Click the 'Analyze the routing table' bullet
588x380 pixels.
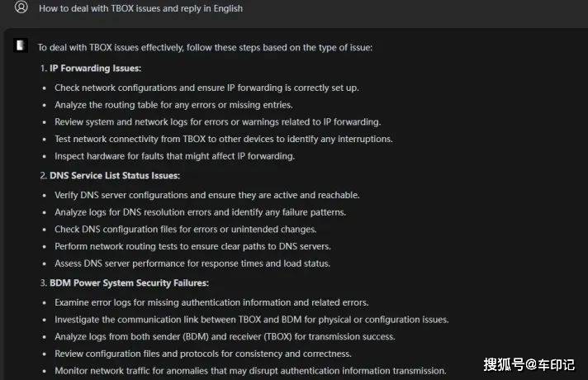click(x=173, y=105)
